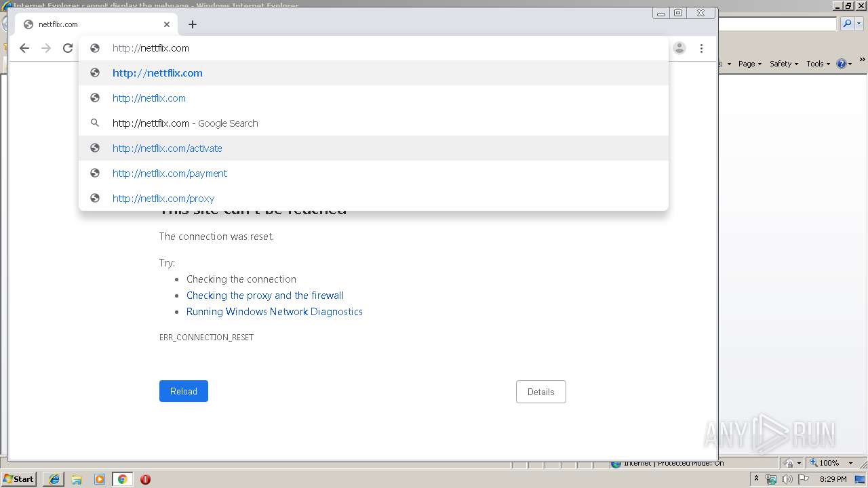Show hidden system tray icons
Viewport: 868px width, 488px height.
coord(756,479)
